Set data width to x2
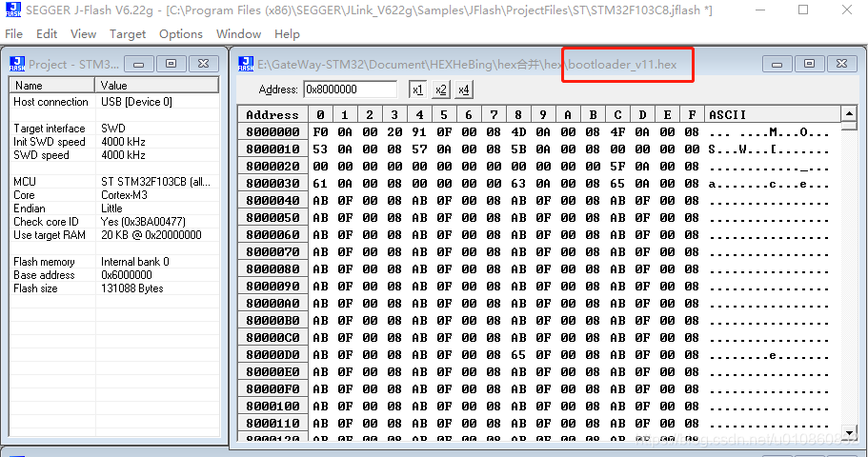868x457 pixels. pyautogui.click(x=440, y=89)
